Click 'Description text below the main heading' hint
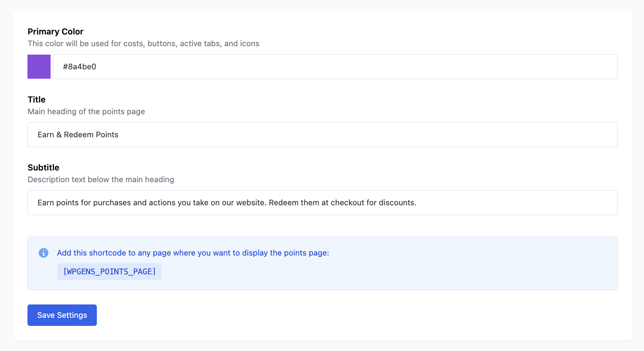Viewport: 644px width, 351px height. point(101,180)
